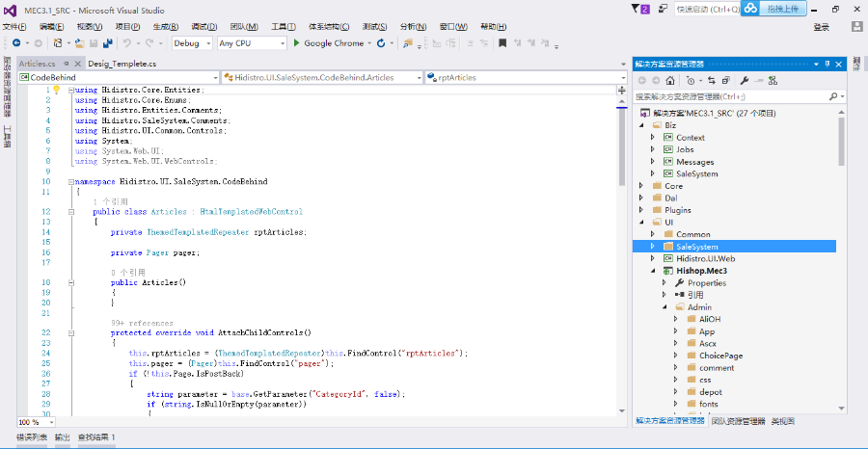Open the 输出 panel tab
This screenshot has width=868, height=449.
click(63, 437)
